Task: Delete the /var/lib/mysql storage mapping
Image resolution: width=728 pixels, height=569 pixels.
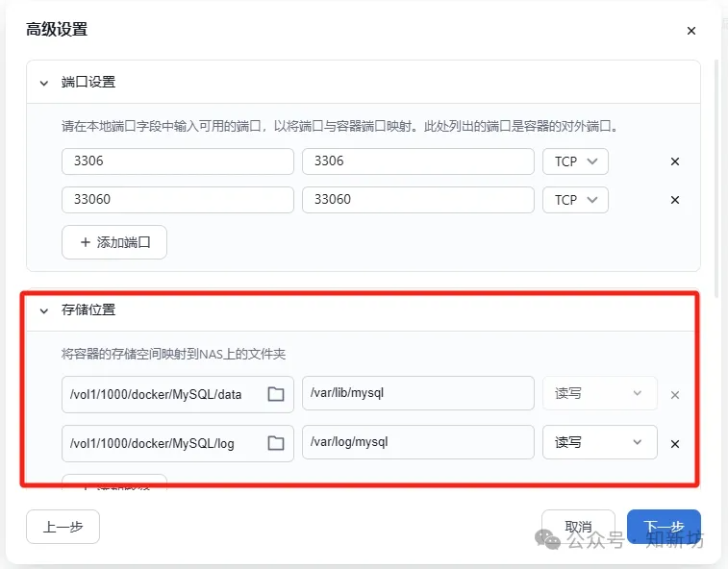Action: click(675, 394)
